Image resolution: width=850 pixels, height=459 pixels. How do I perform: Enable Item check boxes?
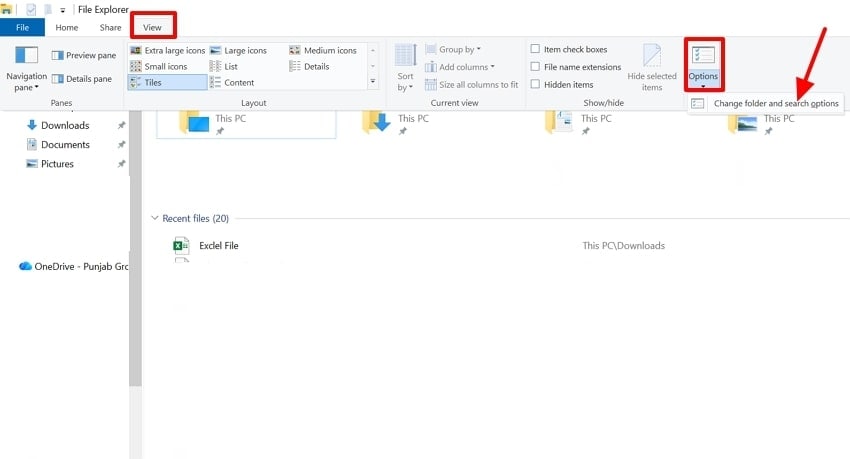535,49
